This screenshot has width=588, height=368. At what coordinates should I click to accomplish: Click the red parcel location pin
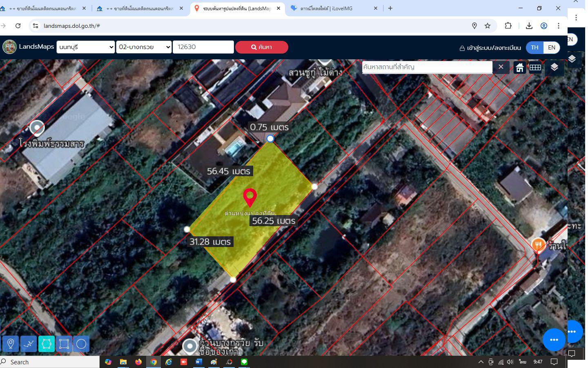250,197
